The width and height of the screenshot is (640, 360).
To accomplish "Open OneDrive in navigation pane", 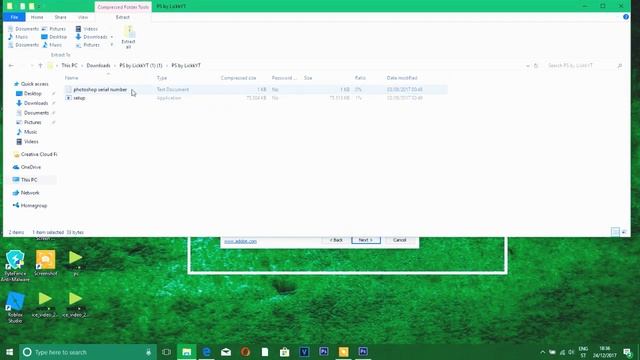I will [x=27, y=167].
